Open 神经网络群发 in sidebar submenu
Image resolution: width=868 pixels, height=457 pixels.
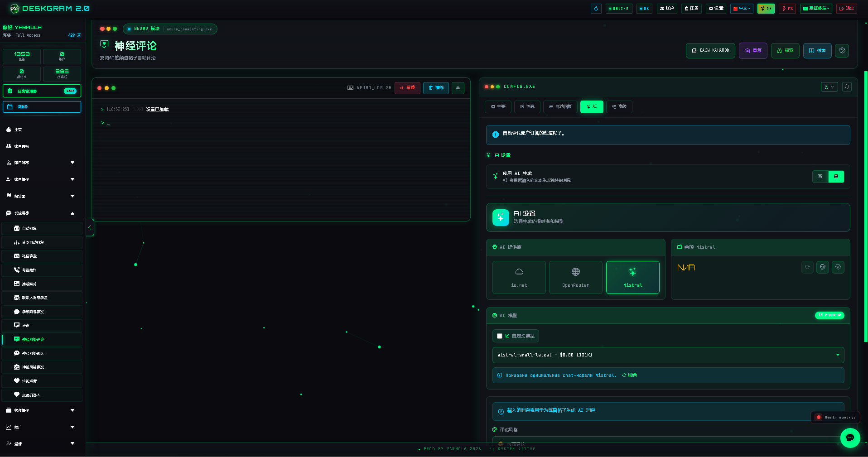pyautogui.click(x=42, y=367)
